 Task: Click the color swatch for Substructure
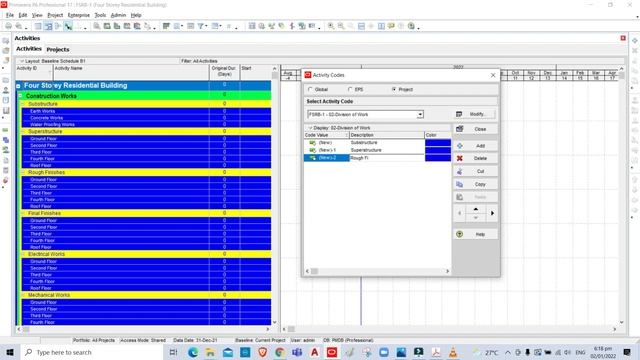pyautogui.click(x=438, y=143)
